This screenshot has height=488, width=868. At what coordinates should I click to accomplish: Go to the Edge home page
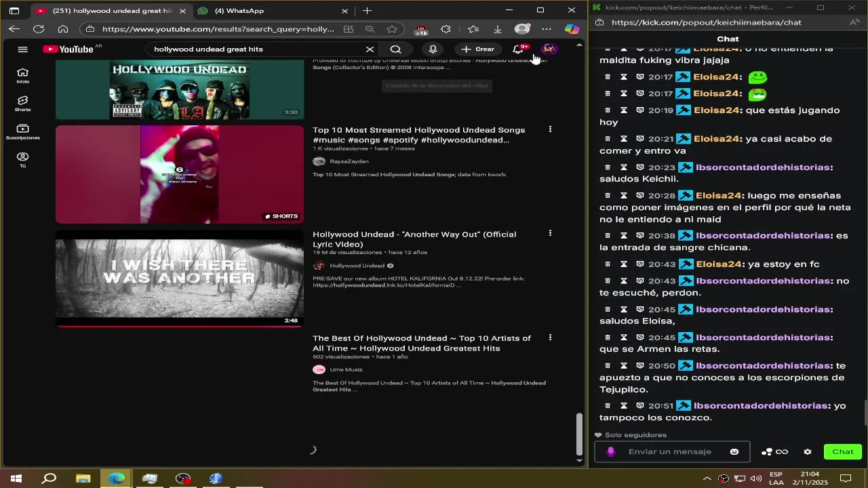pos(63,29)
